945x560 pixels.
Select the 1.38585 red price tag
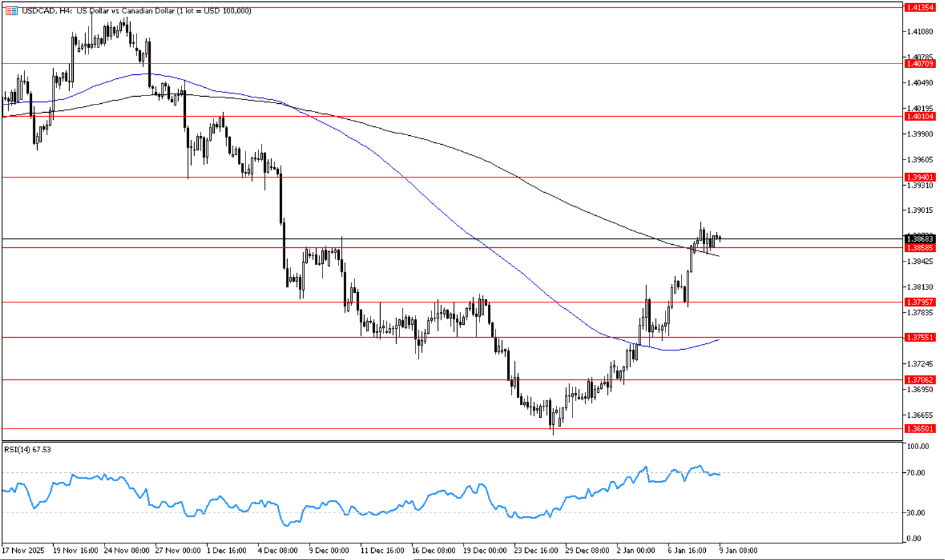919,247
